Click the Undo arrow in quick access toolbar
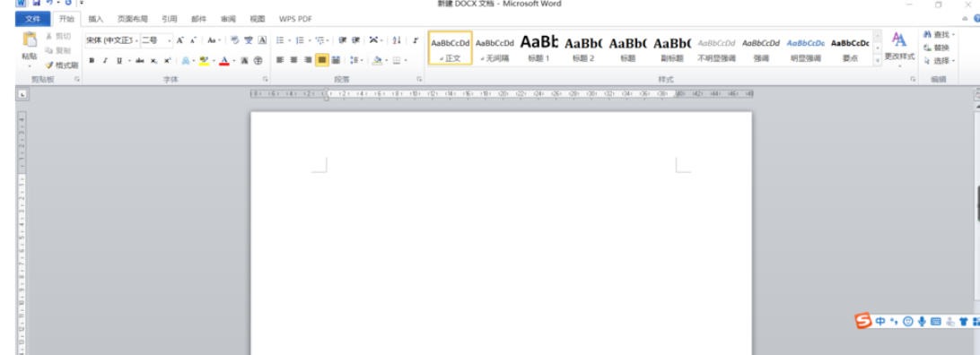 click(x=48, y=3)
